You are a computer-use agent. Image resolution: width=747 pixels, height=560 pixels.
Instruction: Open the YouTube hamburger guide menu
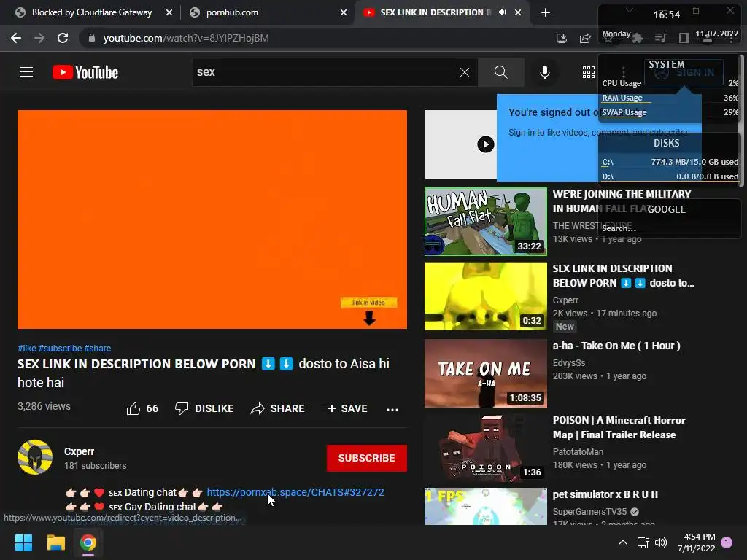[x=26, y=72]
